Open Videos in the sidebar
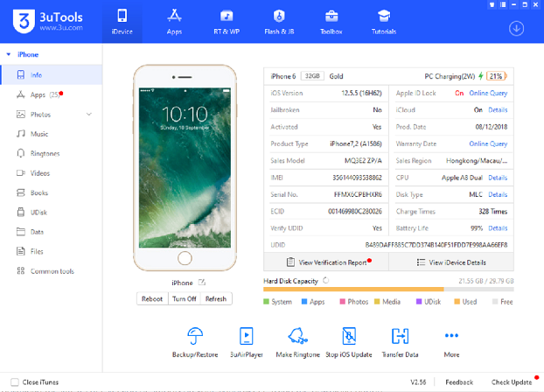The width and height of the screenshot is (544, 392). click(x=52, y=173)
